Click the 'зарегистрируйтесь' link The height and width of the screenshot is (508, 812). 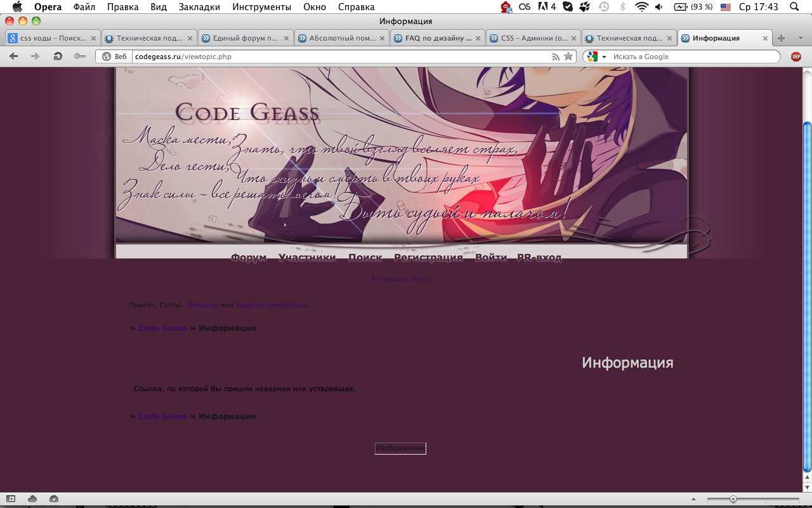270,305
